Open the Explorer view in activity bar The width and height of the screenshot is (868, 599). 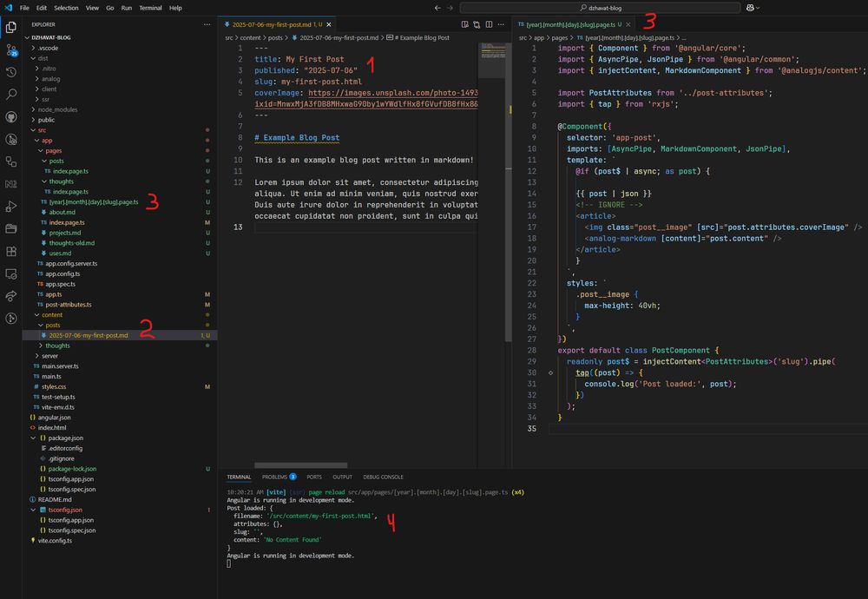[11, 27]
